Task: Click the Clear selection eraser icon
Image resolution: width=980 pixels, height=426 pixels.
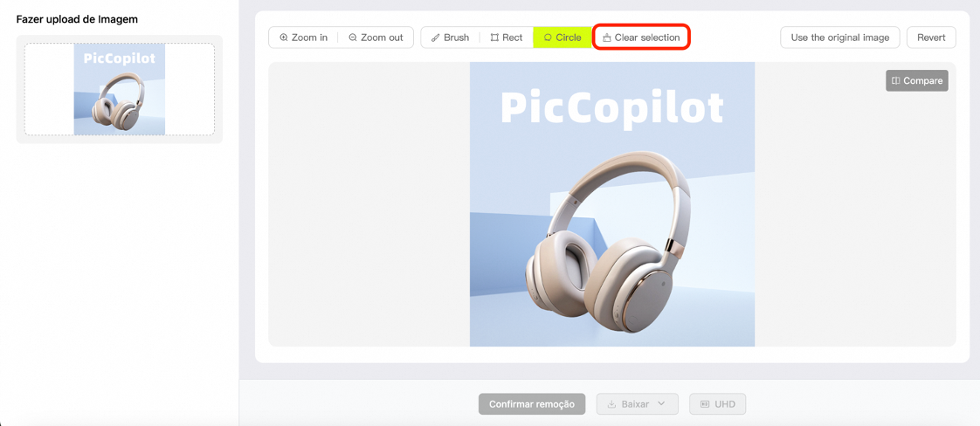Action: [606, 38]
